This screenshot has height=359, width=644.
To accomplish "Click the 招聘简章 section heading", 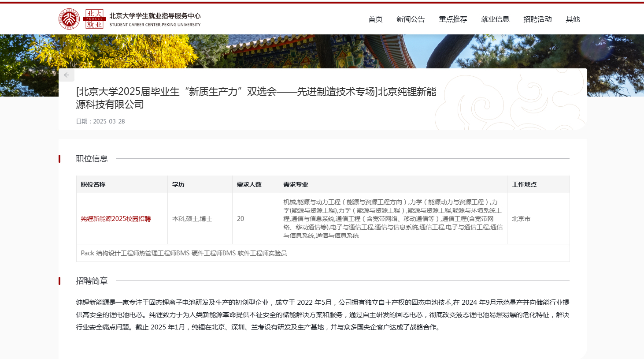I will point(92,281).
